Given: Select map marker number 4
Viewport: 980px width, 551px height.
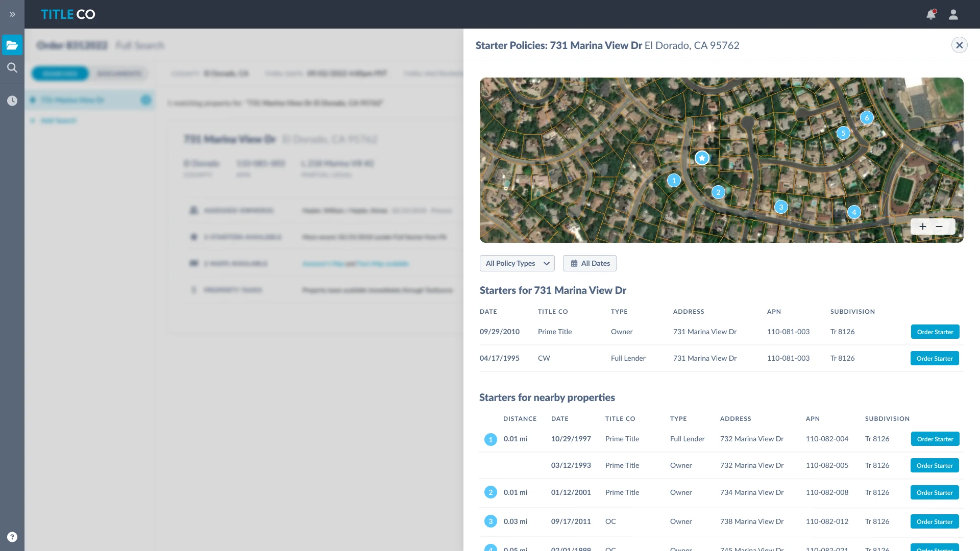Looking at the screenshot, I should click(x=854, y=212).
